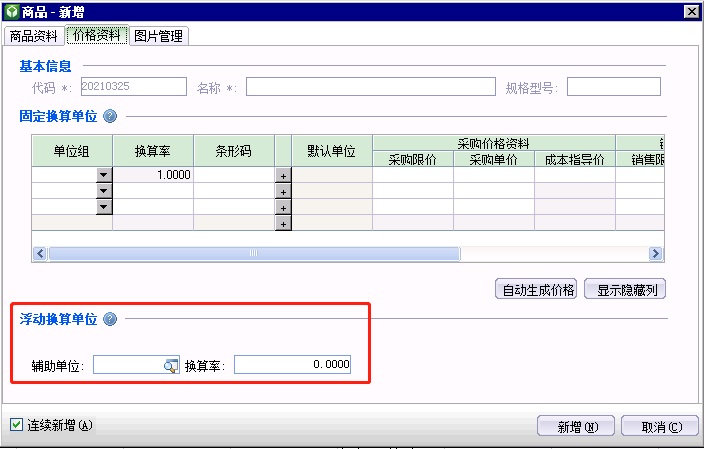
Task: Click plus button in third table row
Action: [283, 207]
